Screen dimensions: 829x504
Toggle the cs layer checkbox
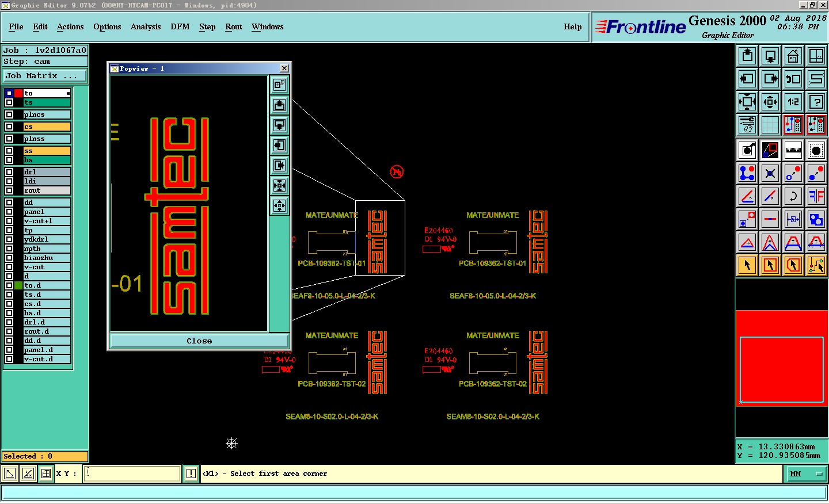[9, 127]
